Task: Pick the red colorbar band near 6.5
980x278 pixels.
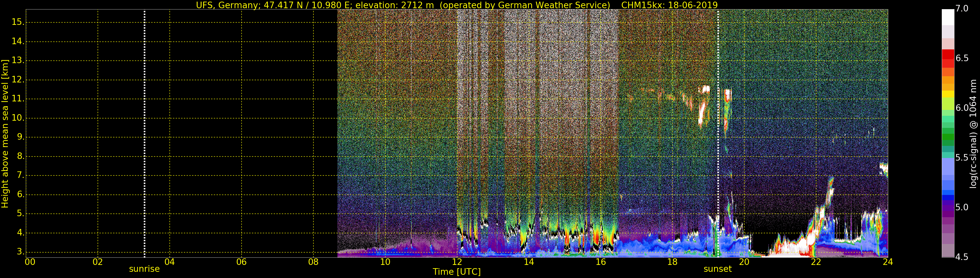Action: coord(948,57)
